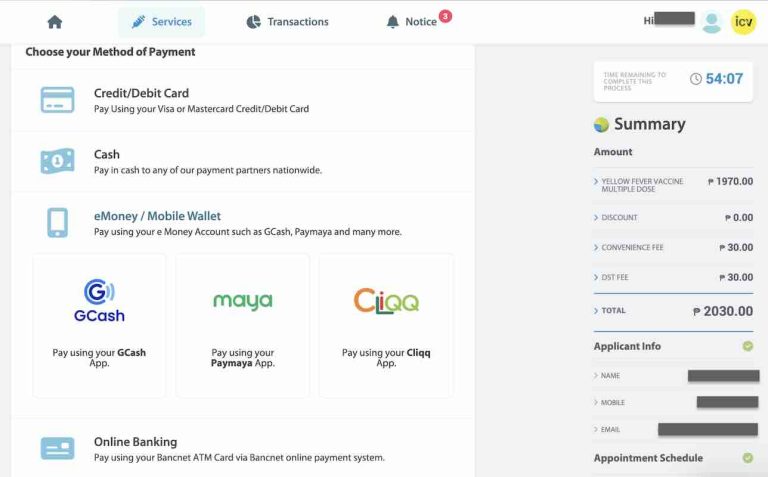Viewport: 768px width, 477px height.
Task: Select the Online Banking card icon
Action: (x=57, y=448)
